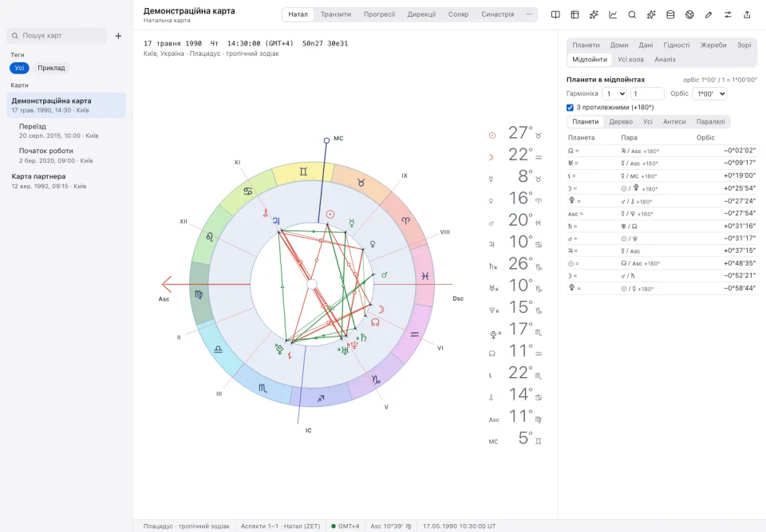Select the Мідпойнти panel tab
This screenshot has width=766, height=532.
point(590,59)
